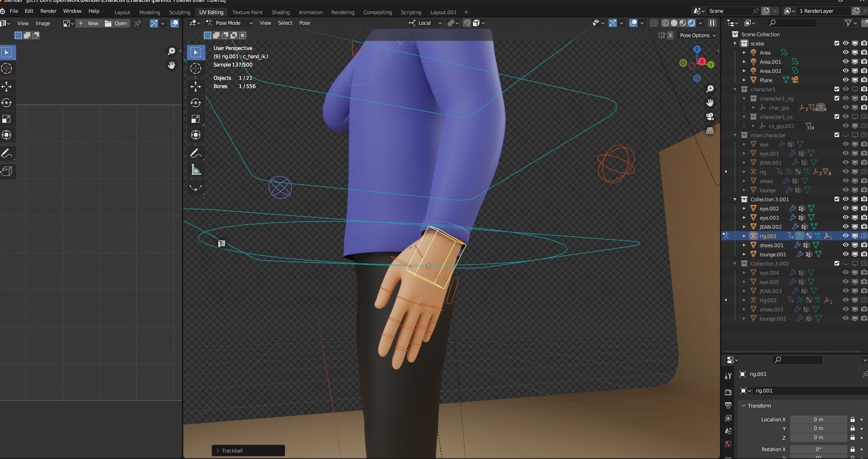Screen dimensions: 868x459
Task: Click the Location X value field
Action: coord(818,420)
